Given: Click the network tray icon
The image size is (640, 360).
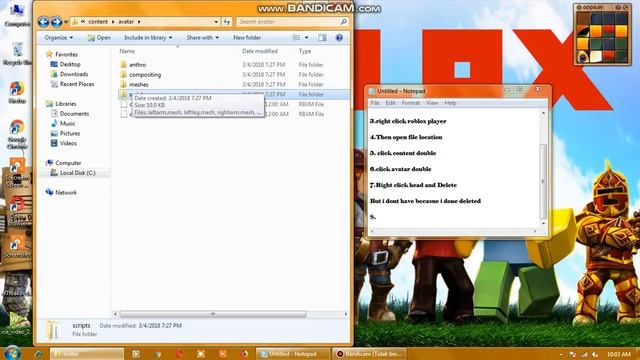Looking at the screenshot, I should 584,354.
